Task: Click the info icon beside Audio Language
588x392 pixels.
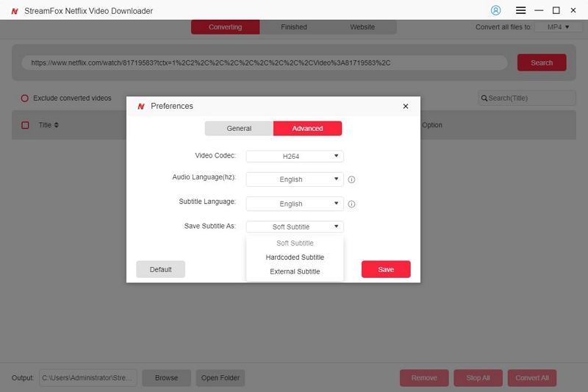Action: [x=351, y=179]
